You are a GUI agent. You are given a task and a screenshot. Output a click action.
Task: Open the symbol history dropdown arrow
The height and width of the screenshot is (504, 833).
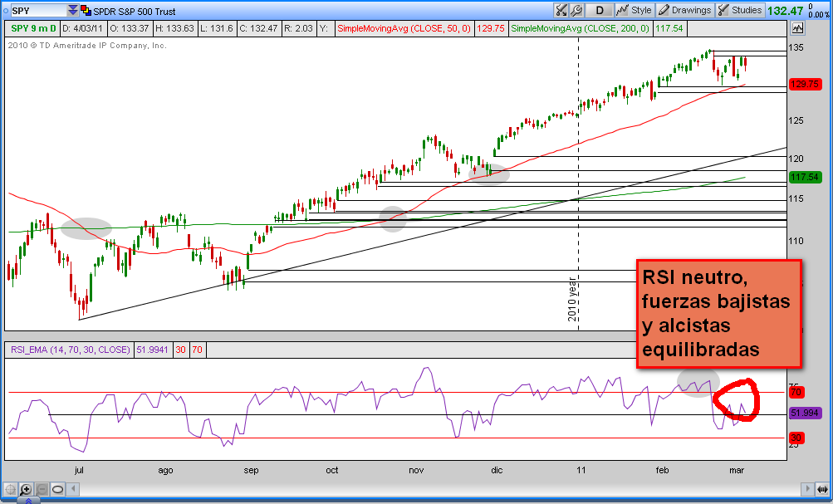73,11
